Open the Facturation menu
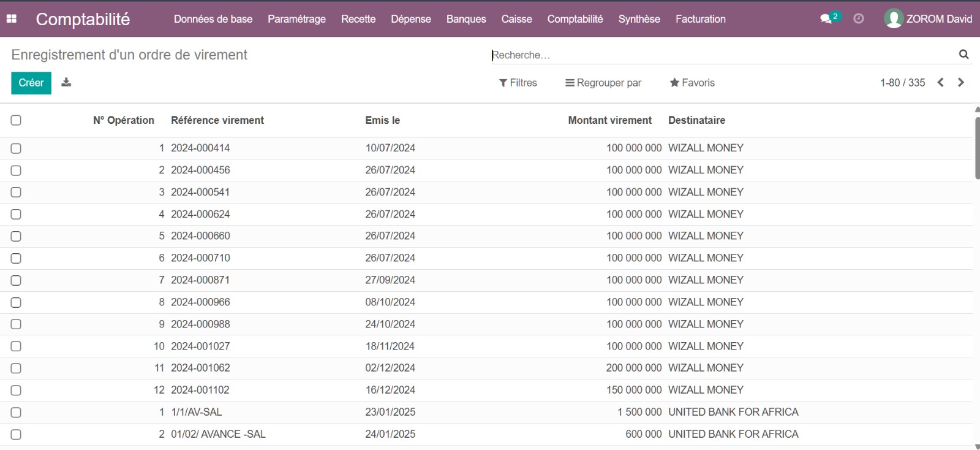 pos(700,19)
